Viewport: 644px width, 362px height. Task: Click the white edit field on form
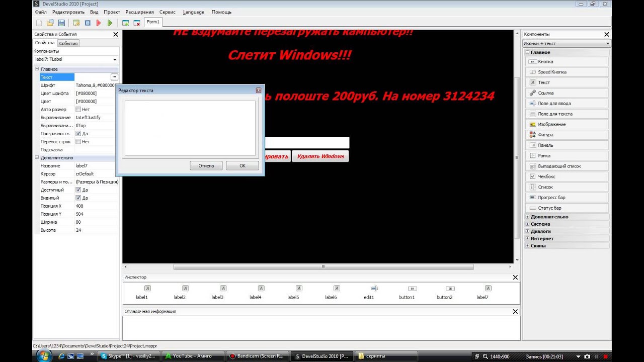[x=307, y=143]
